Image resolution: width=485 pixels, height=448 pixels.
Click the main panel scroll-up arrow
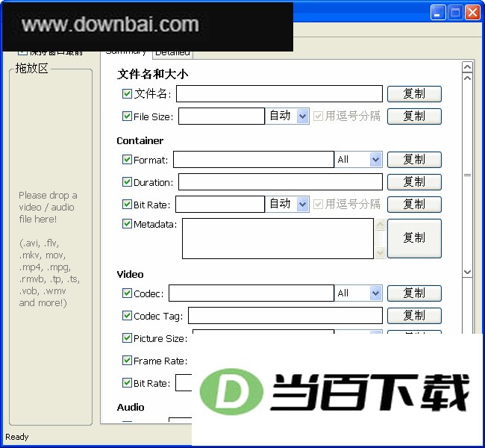[x=467, y=67]
